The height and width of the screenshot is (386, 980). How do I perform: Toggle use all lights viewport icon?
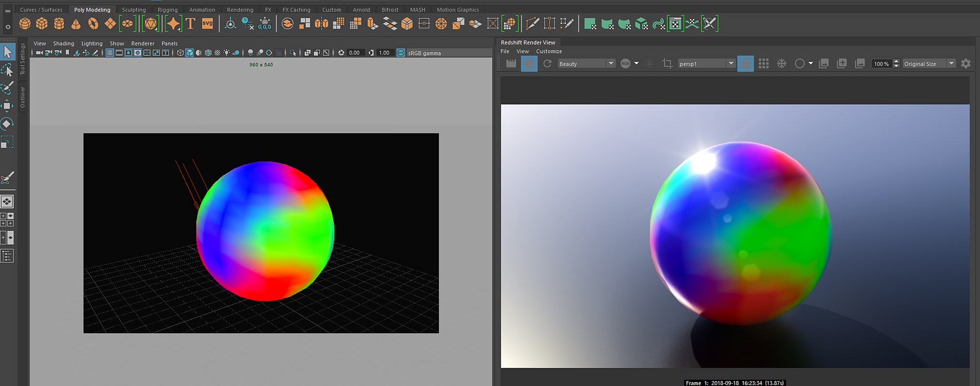tap(226, 53)
